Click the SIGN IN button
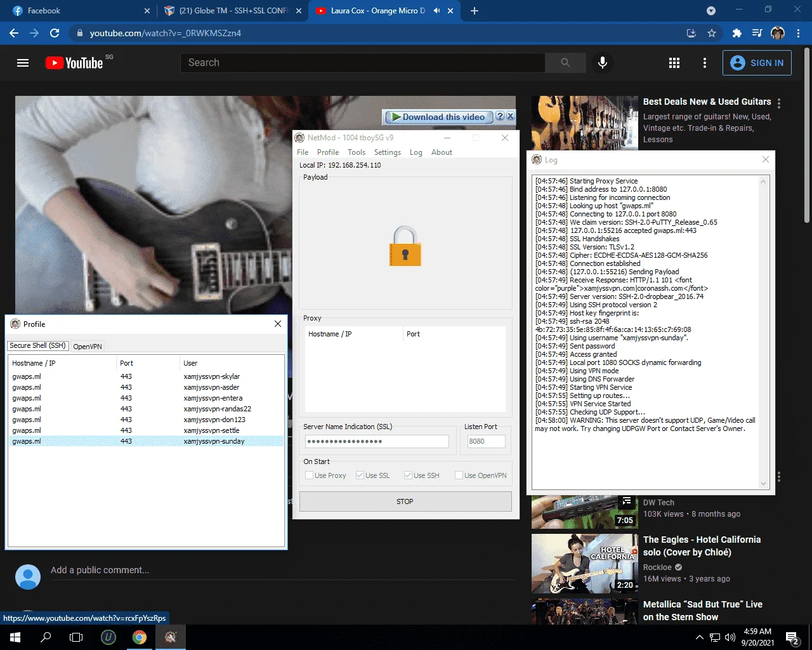Screen dimensions: 812x650 [x=757, y=63]
